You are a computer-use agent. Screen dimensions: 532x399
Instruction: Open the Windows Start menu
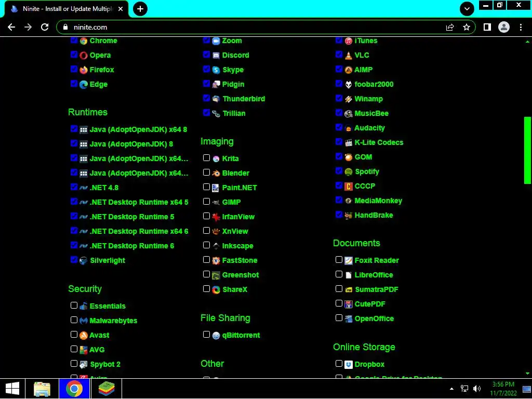click(x=12, y=389)
